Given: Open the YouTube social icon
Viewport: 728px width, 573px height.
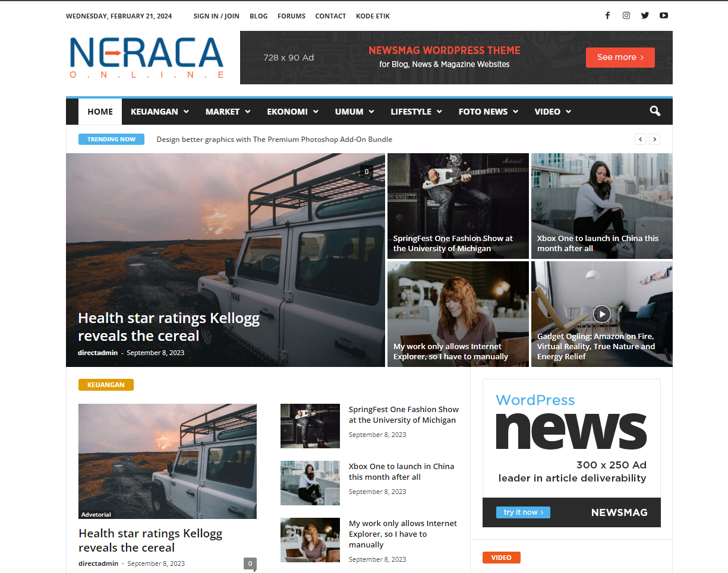Looking at the screenshot, I should (x=664, y=15).
